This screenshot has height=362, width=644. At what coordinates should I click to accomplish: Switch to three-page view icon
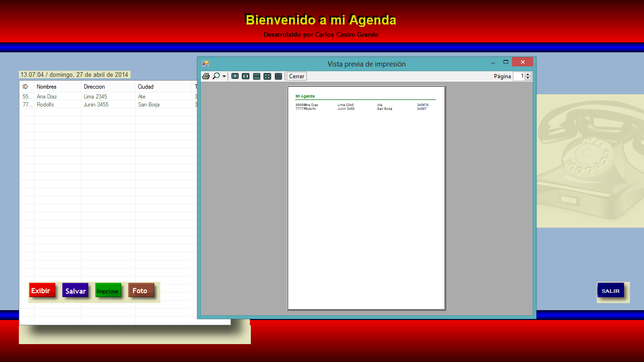coord(256,76)
